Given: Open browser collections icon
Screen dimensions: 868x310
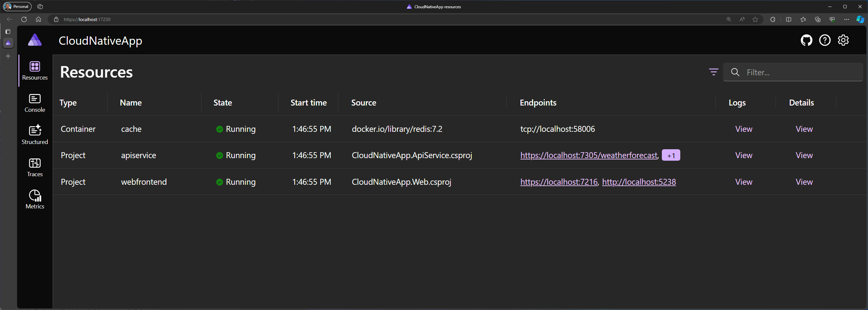Looking at the screenshot, I should click(x=818, y=19).
